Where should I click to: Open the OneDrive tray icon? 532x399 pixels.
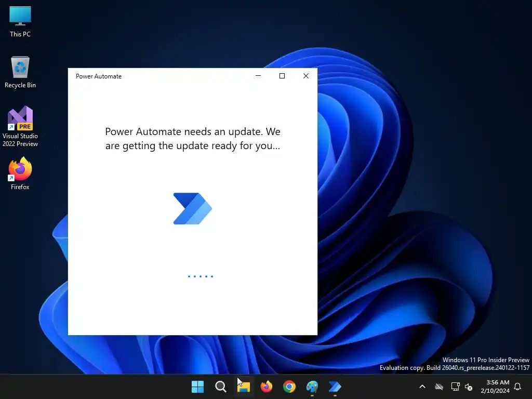[x=439, y=387]
